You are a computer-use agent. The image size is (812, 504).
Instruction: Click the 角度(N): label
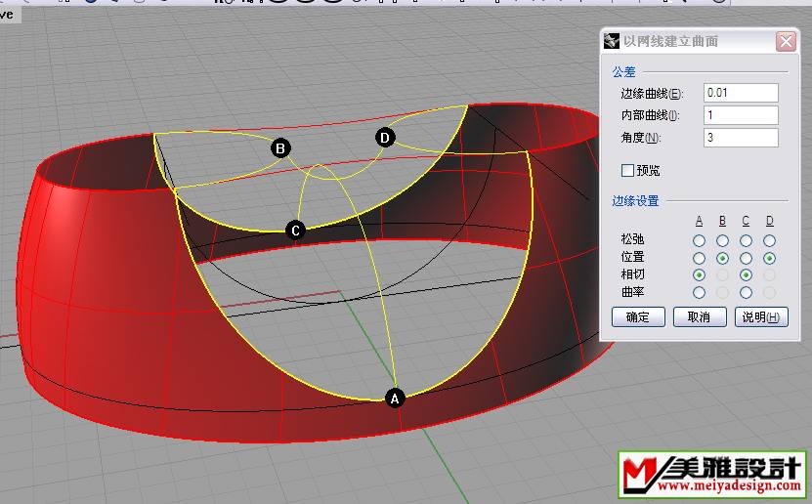coord(641,138)
